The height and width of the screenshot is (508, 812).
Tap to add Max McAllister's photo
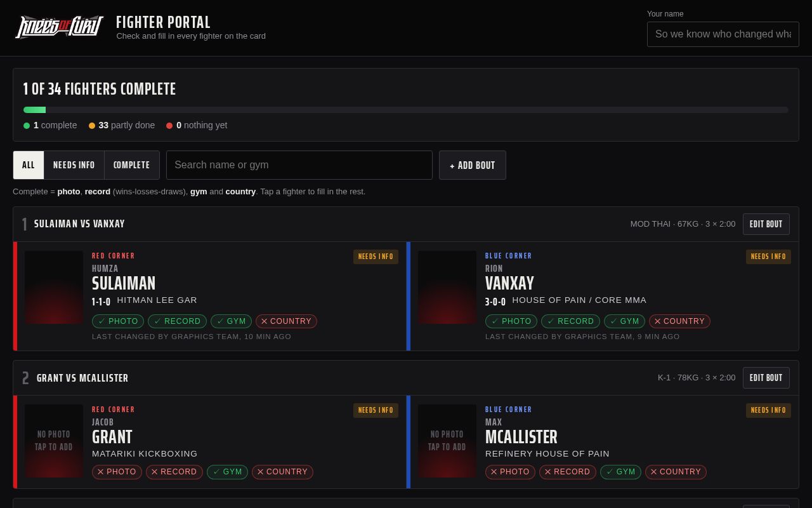447,441
